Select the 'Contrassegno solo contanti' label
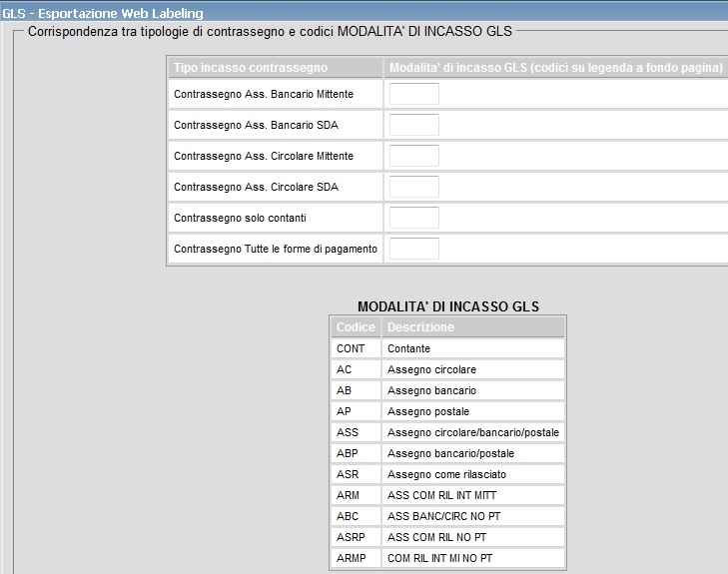728x574 pixels. 240,218
